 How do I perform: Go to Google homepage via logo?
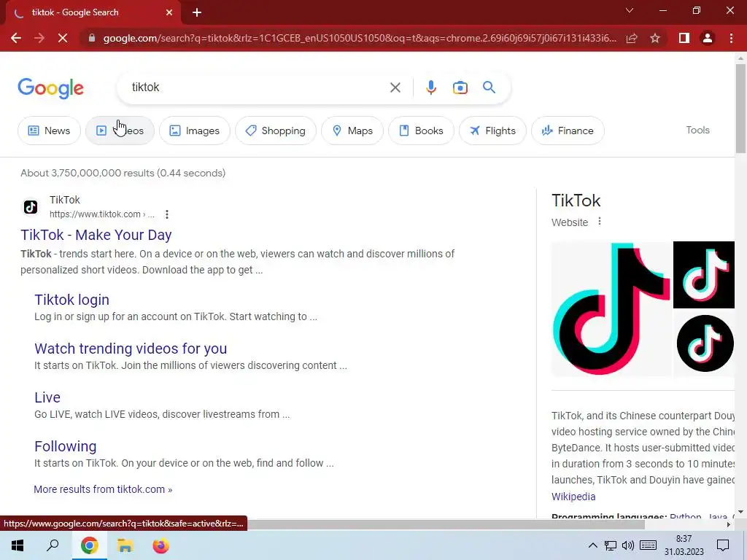50,88
